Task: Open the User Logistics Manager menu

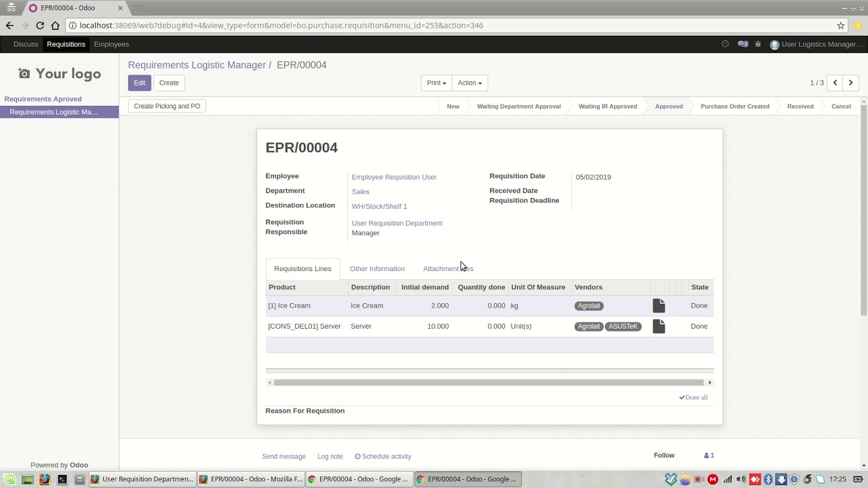Action: click(816, 44)
